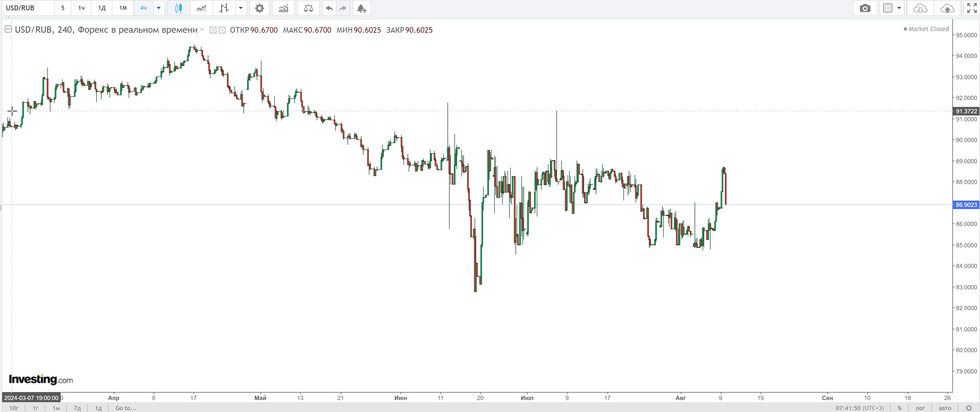Choose the 1м date range at the bottom

tap(56, 408)
